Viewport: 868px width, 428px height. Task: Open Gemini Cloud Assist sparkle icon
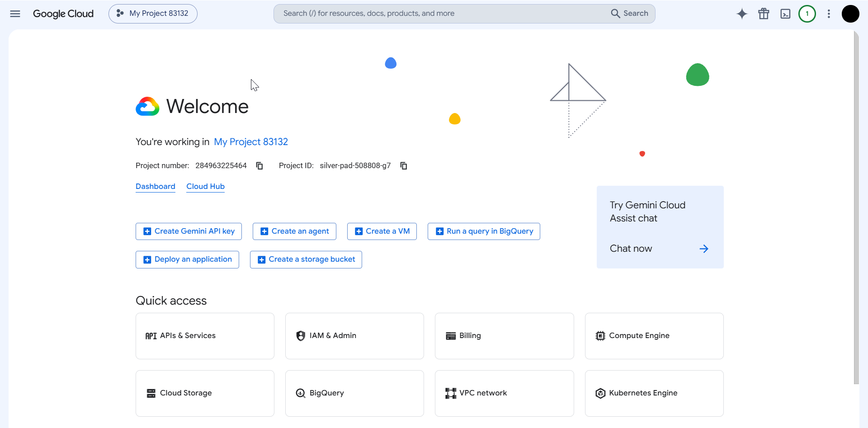(x=742, y=14)
